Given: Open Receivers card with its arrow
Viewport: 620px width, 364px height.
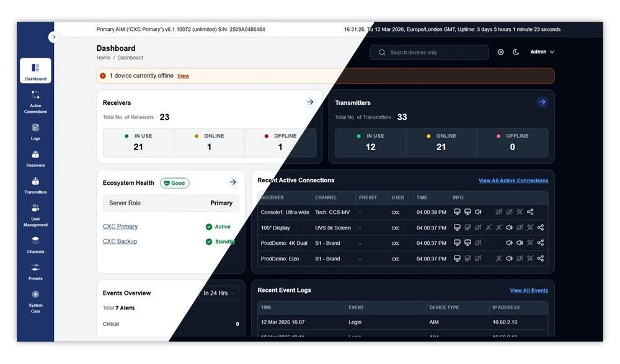Looking at the screenshot, I should tap(311, 102).
